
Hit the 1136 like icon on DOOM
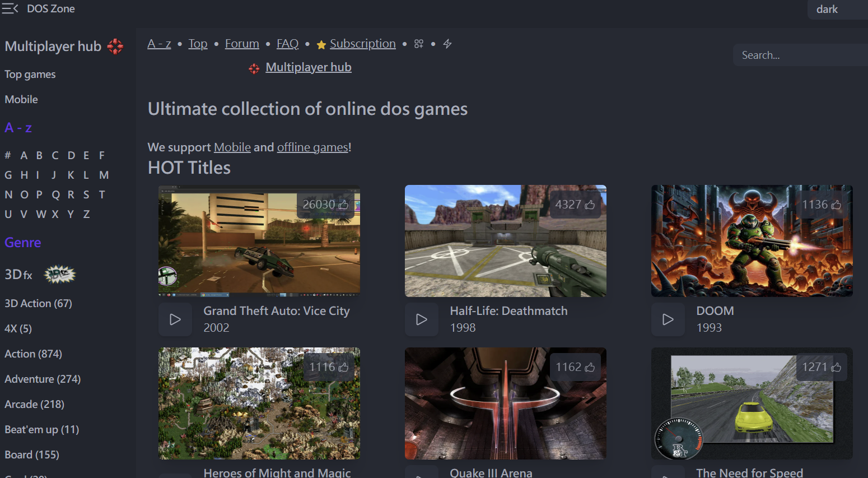pyautogui.click(x=836, y=205)
